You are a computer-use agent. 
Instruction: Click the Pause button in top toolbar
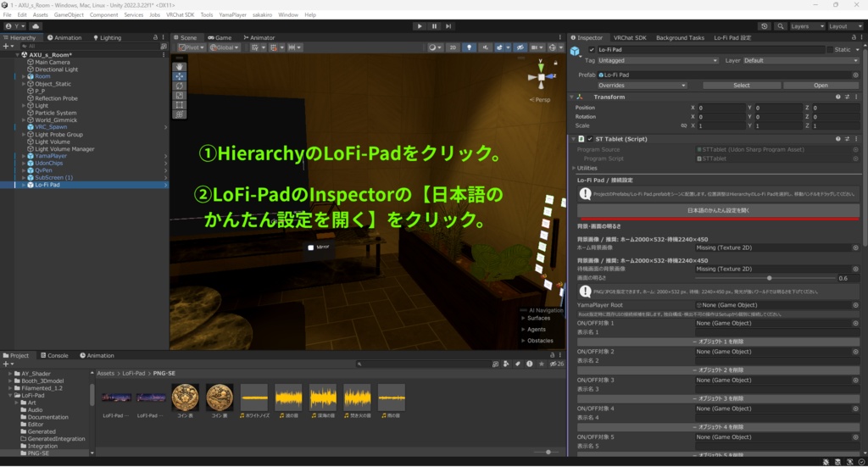pyautogui.click(x=434, y=26)
